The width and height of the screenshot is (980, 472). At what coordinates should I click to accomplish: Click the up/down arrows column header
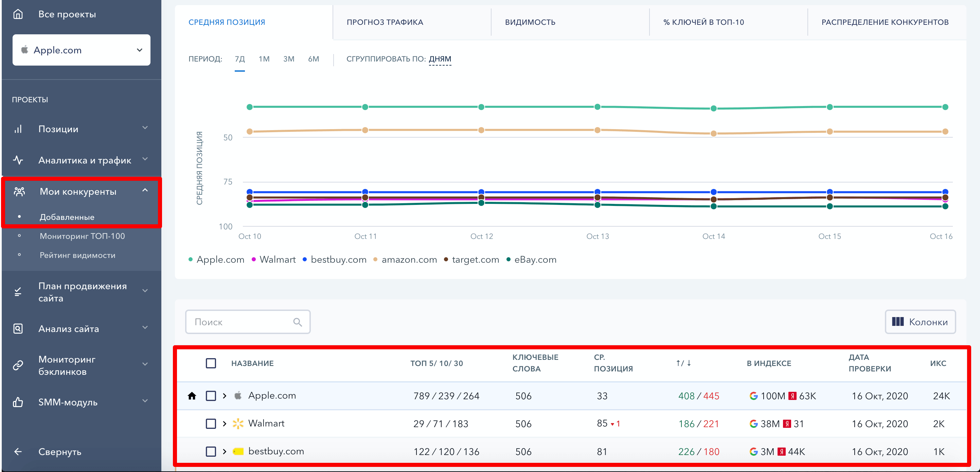(x=683, y=363)
